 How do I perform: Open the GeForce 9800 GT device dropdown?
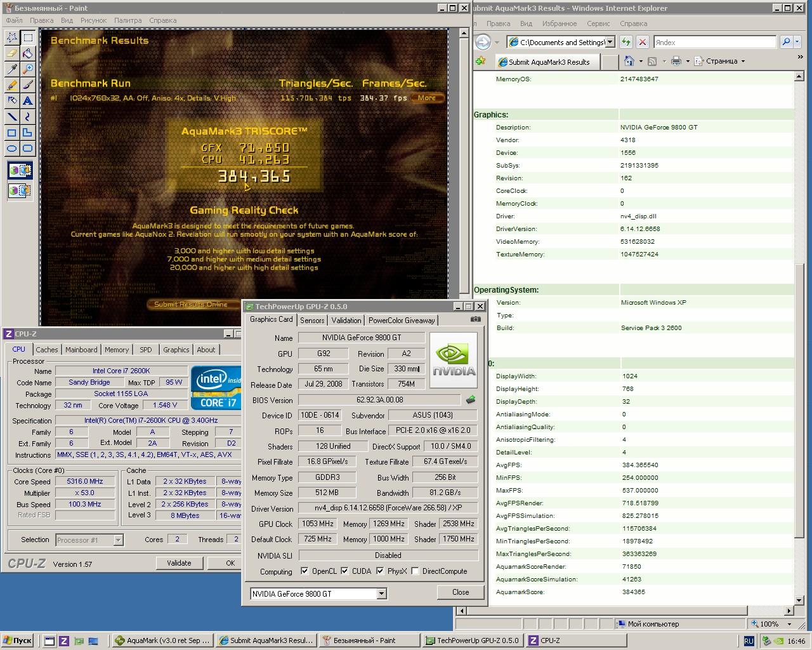[x=381, y=594]
